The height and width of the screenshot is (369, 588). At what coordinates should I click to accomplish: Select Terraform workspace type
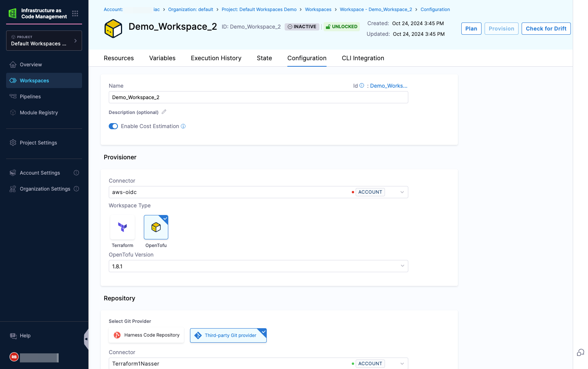[x=122, y=227]
